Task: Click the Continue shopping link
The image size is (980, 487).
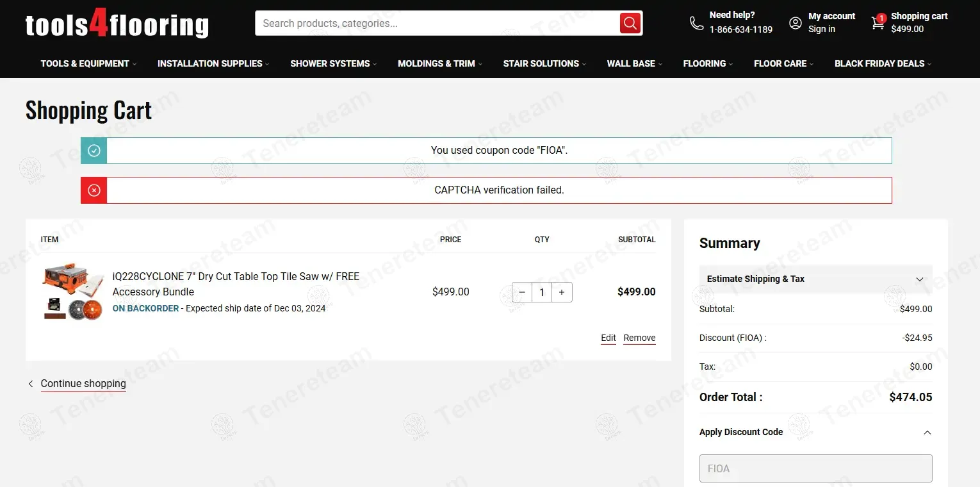Action: click(x=83, y=384)
